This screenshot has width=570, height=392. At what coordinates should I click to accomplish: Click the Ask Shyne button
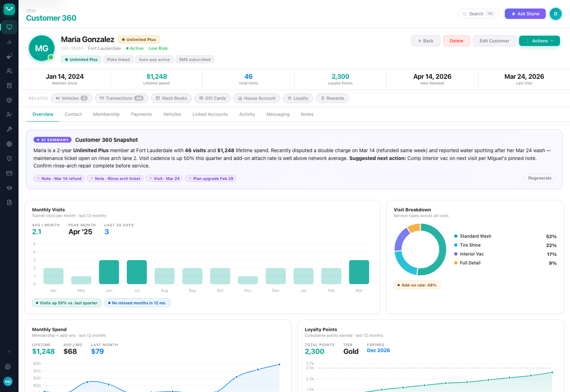[x=525, y=14]
